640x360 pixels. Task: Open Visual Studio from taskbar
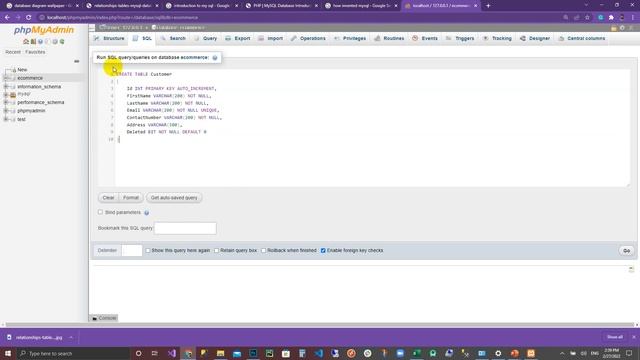click(x=172, y=353)
